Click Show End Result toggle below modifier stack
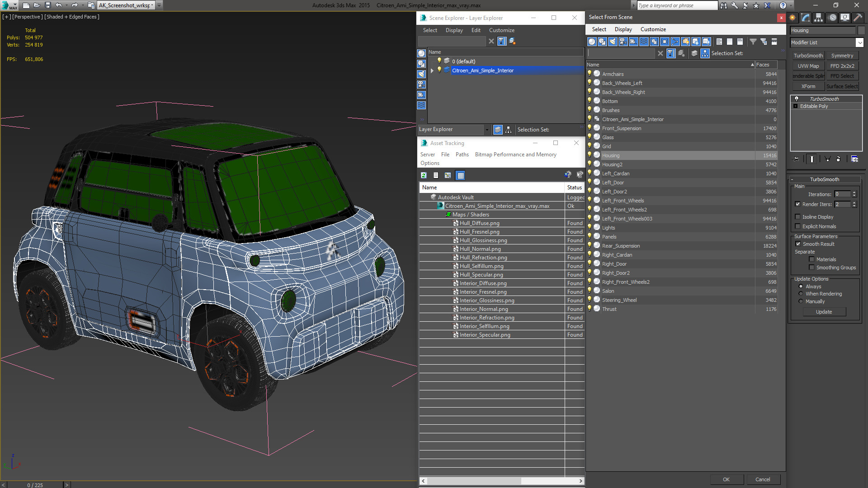The width and height of the screenshot is (868, 488). (x=812, y=159)
